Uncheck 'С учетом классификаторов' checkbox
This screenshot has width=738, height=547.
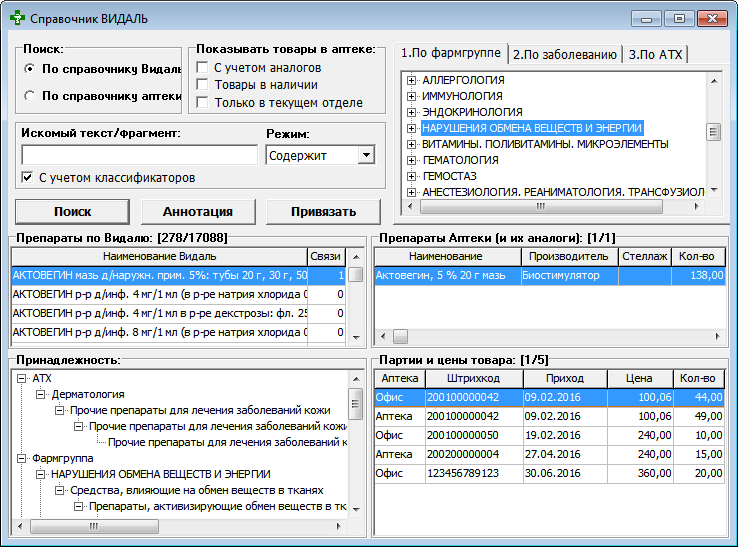click(x=27, y=178)
